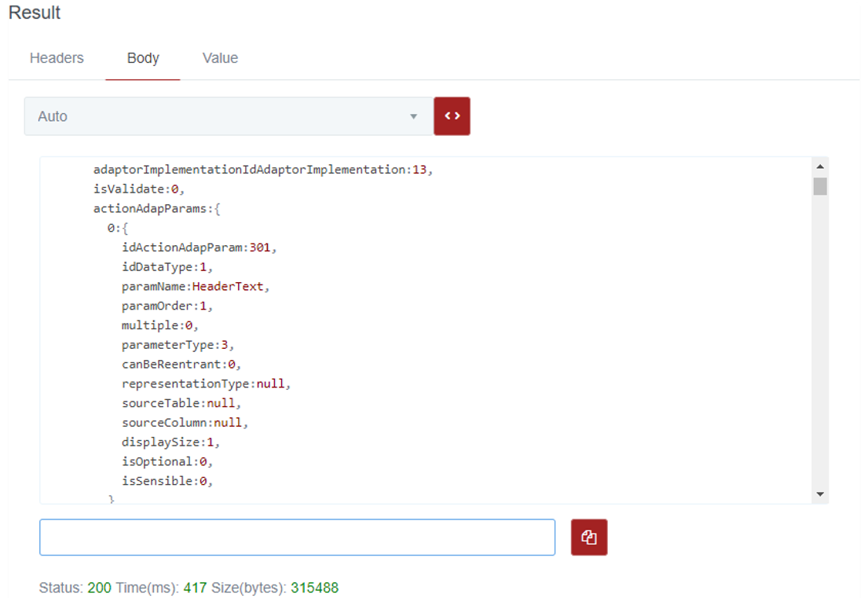868x598 pixels.
Task: Open the Auto format dropdown
Action: (x=228, y=116)
